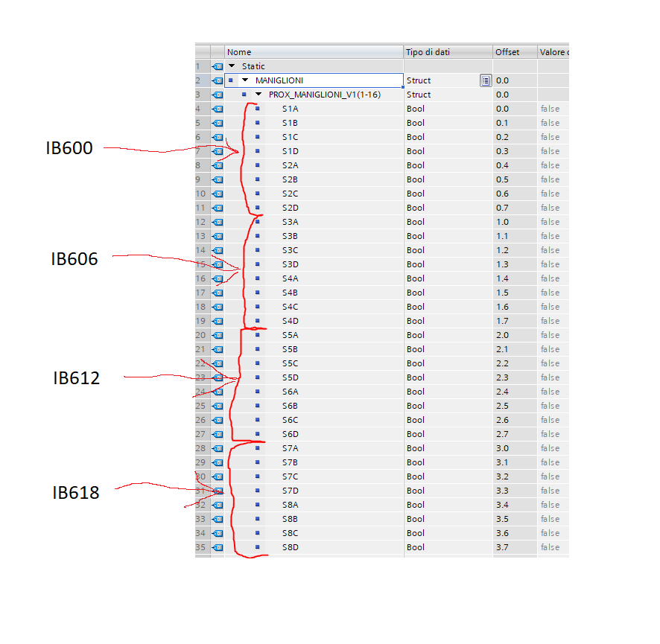
Task: Click the Nome column header
Action: coord(314,51)
